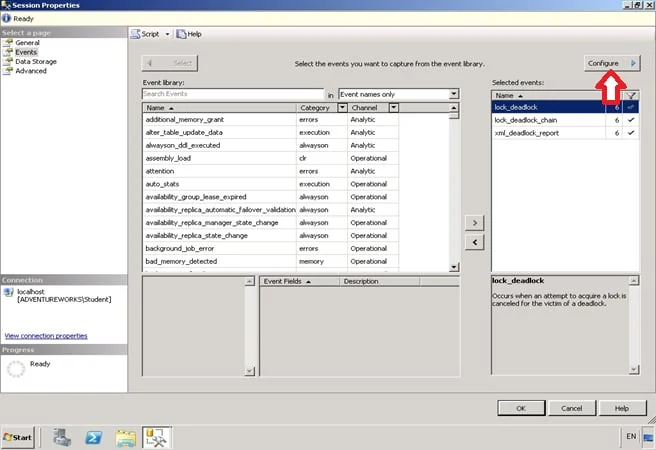The height and width of the screenshot is (450, 656).
Task: Sort event library by Name column
Action: coord(219,108)
